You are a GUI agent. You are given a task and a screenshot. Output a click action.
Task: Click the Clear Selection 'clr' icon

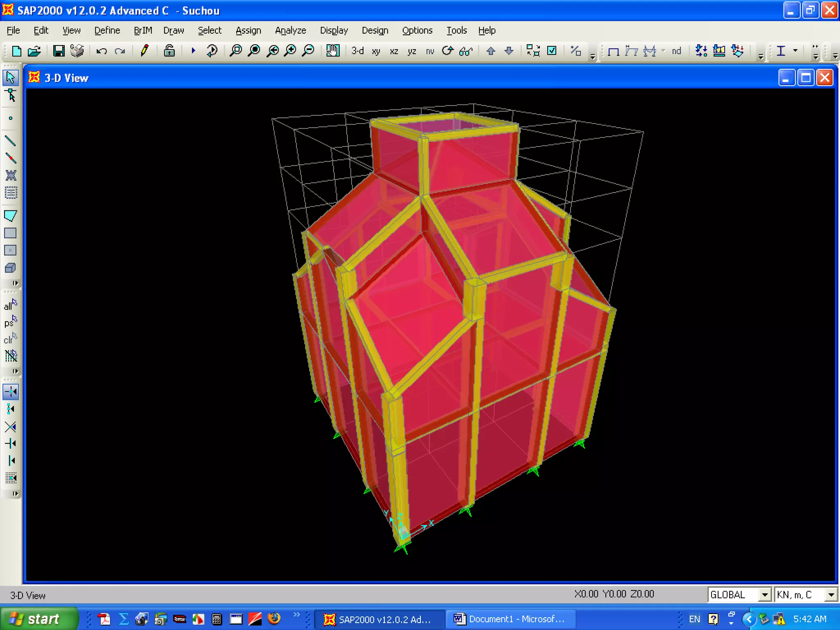pos(11,339)
